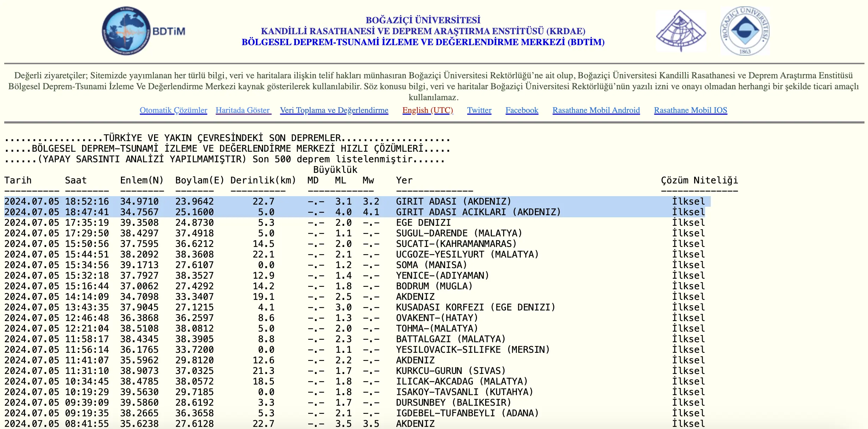The height and width of the screenshot is (429, 868).
Task: Click the time 13:43:35
Action: click(87, 307)
